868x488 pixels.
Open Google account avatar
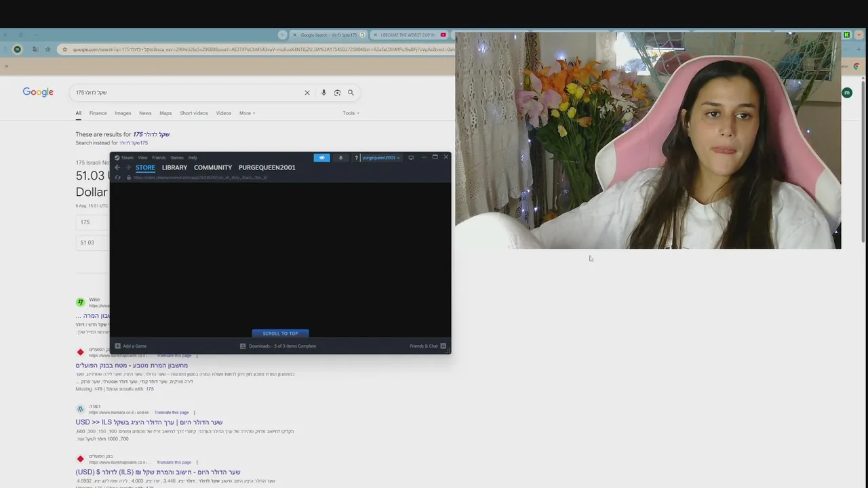click(847, 93)
